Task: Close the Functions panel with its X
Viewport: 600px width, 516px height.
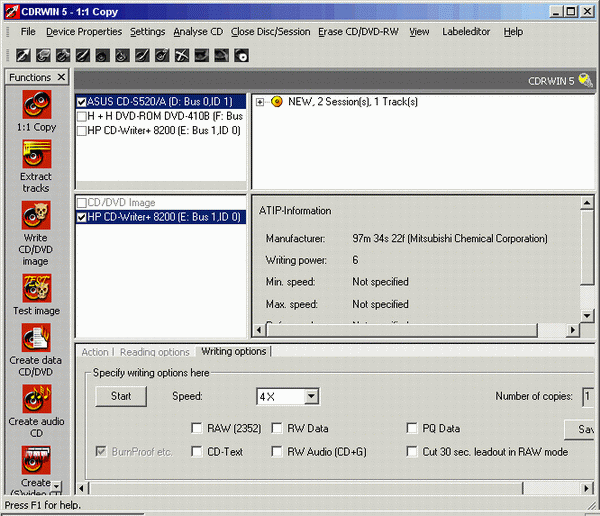Action: (x=61, y=77)
